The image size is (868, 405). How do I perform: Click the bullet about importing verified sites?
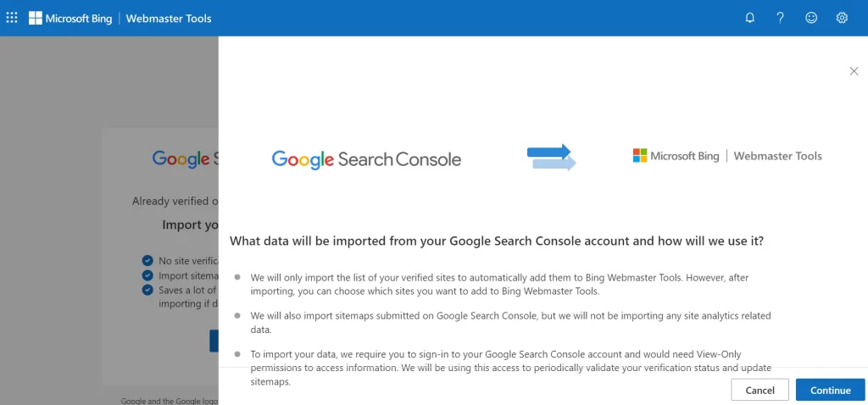(499, 284)
